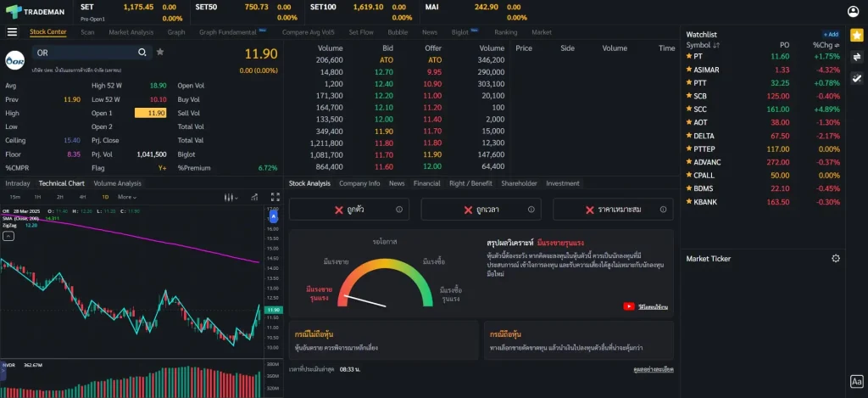Open the Market menu item
This screenshot has width=868, height=398.
coord(542,32)
